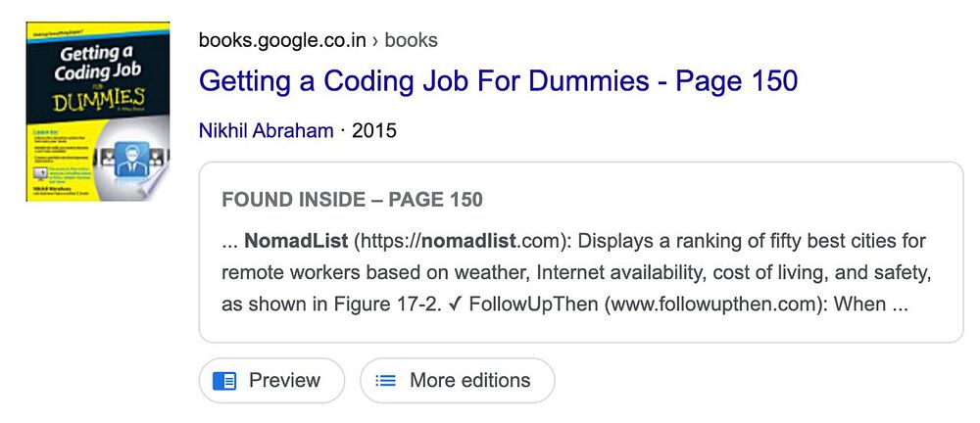Image resolution: width=980 pixels, height=423 pixels.
Task: Click the Preview button
Action: (271, 381)
